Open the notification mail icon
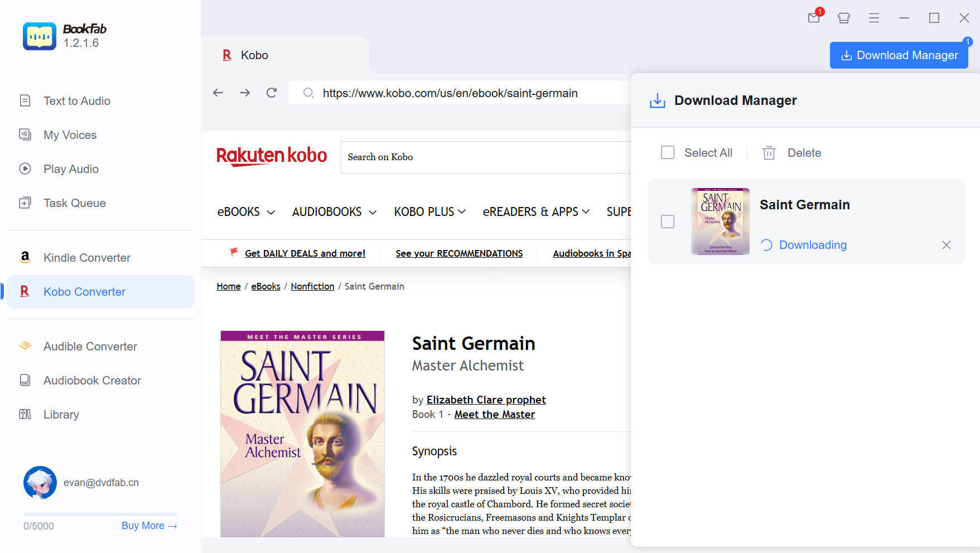Screen dimensions: 980x553 (x=813, y=18)
